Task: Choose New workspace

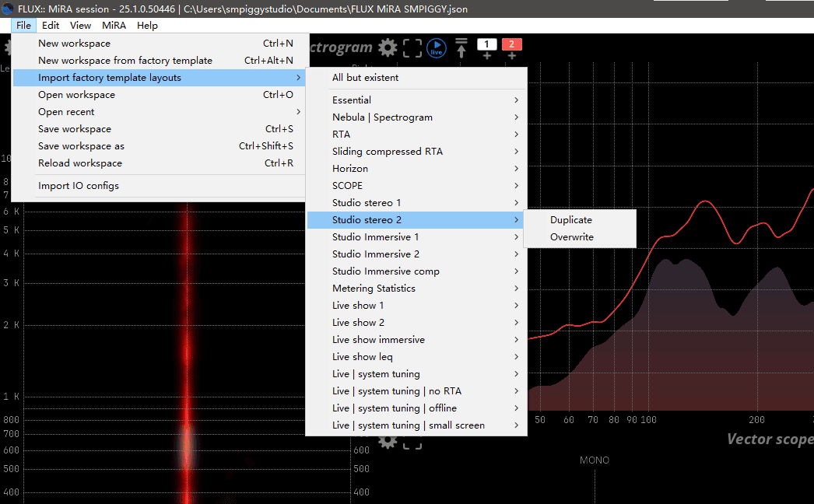Action: (158, 44)
